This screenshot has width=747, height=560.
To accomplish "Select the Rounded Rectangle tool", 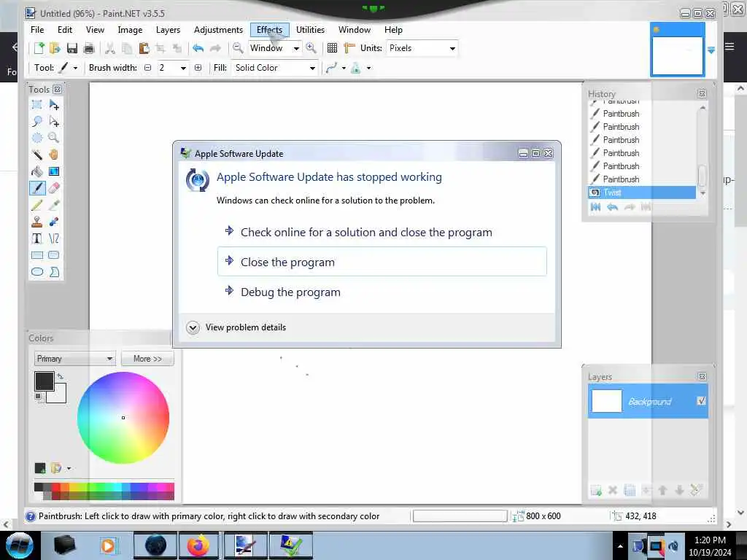I will [x=54, y=255].
